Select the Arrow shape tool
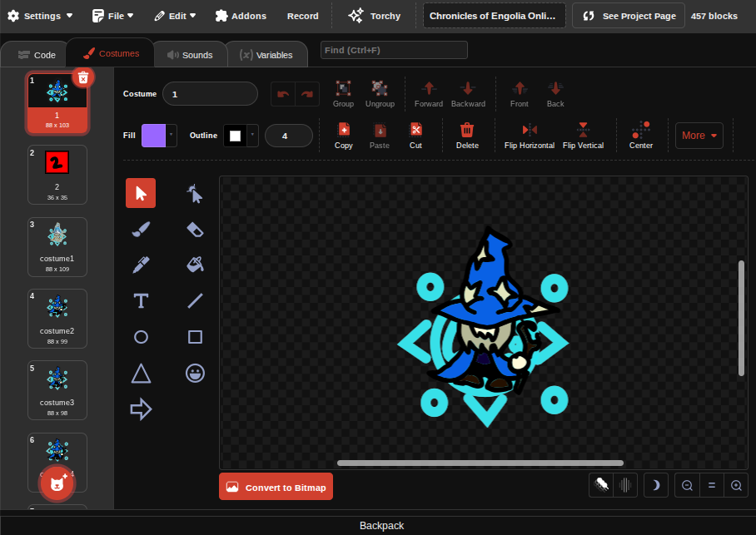This screenshot has height=535, width=756. tap(141, 409)
